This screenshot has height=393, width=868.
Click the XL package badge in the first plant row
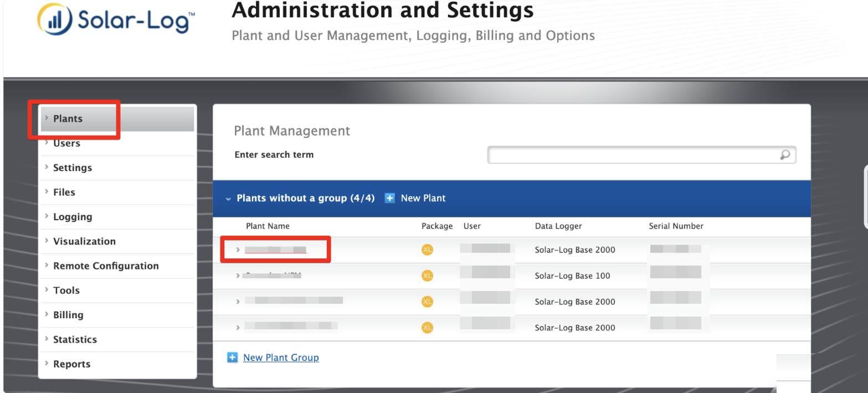[427, 250]
